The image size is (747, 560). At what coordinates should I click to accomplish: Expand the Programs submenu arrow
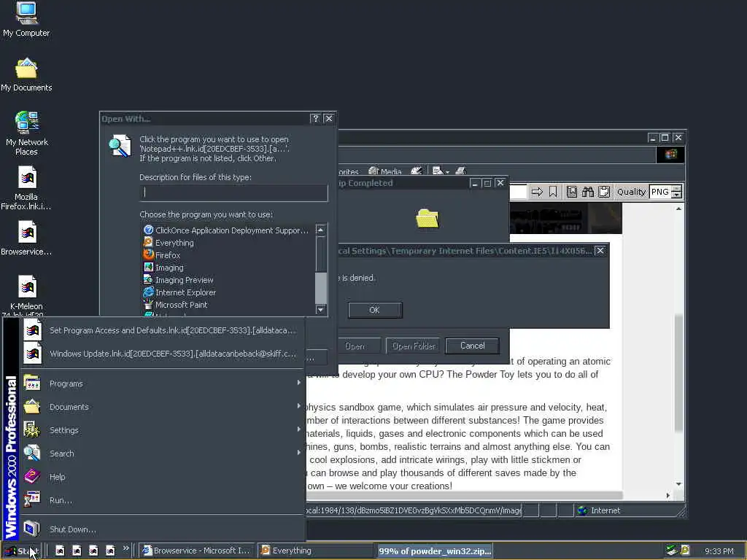(298, 383)
